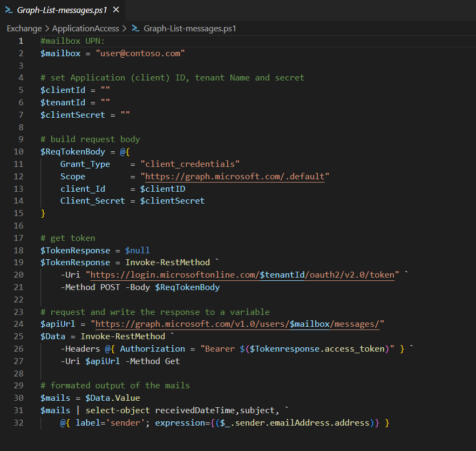Select line number 32 in the gutter
Image resolution: width=476 pixels, height=451 pixels.
[21, 422]
